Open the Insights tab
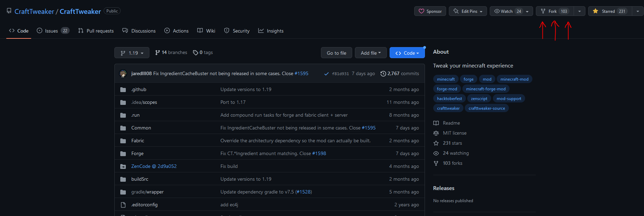Screen dimensions: 644x216 271,31
